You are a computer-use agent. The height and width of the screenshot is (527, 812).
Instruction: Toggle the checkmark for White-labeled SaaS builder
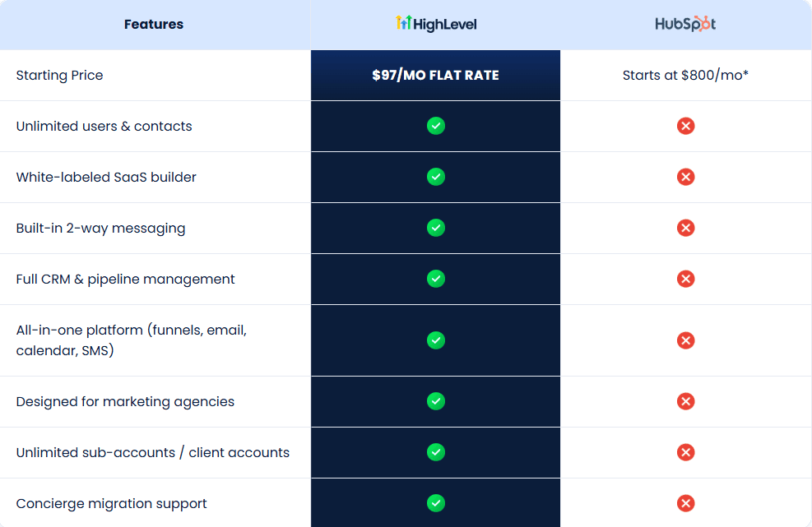click(x=435, y=177)
